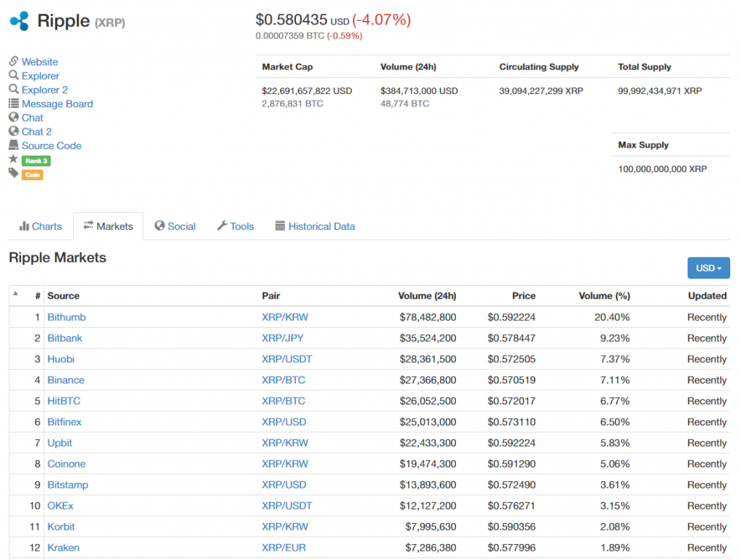Click the volume value $384,713,000 USD

(x=419, y=90)
